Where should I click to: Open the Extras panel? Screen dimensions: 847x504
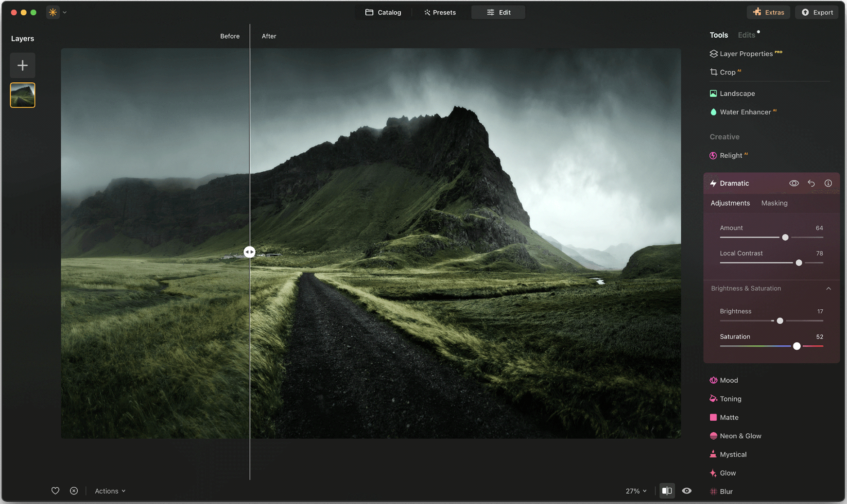coord(768,12)
